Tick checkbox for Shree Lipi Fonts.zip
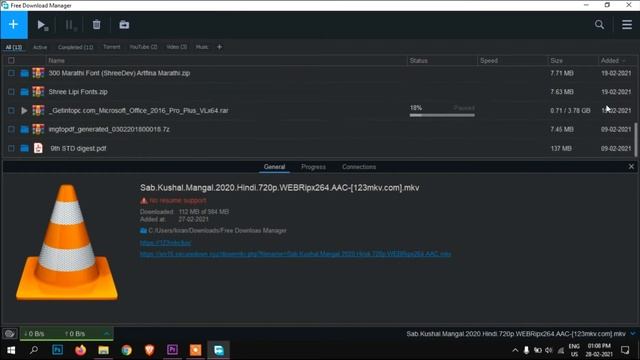 click(11, 92)
